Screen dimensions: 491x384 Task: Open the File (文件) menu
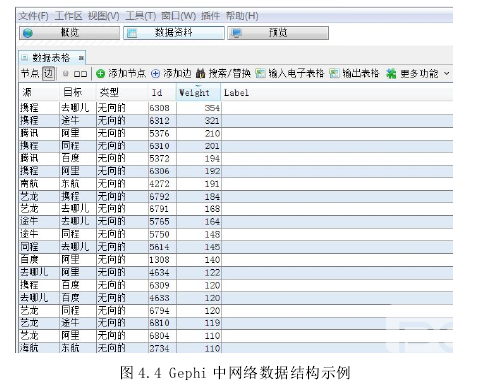coord(33,16)
